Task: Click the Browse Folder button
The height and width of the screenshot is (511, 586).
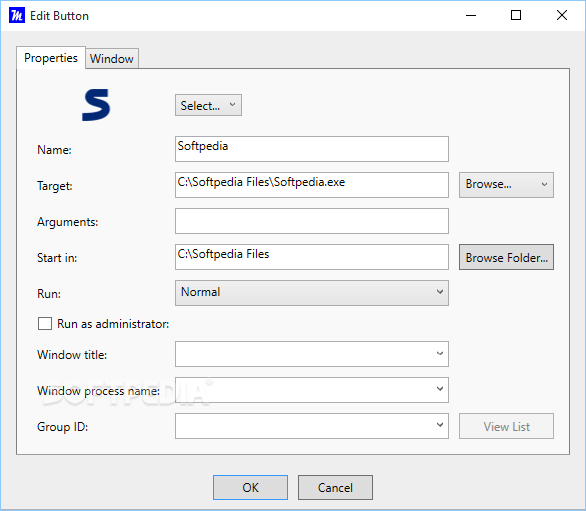Action: point(506,257)
